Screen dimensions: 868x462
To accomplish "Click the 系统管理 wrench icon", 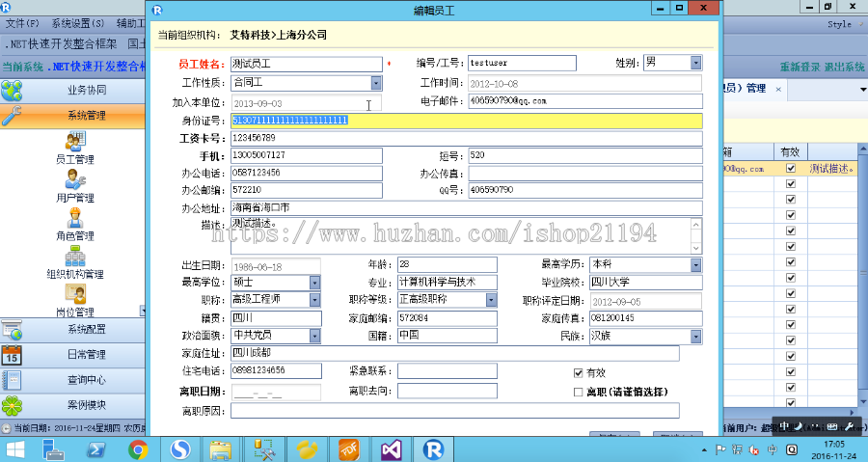I will coord(12,116).
